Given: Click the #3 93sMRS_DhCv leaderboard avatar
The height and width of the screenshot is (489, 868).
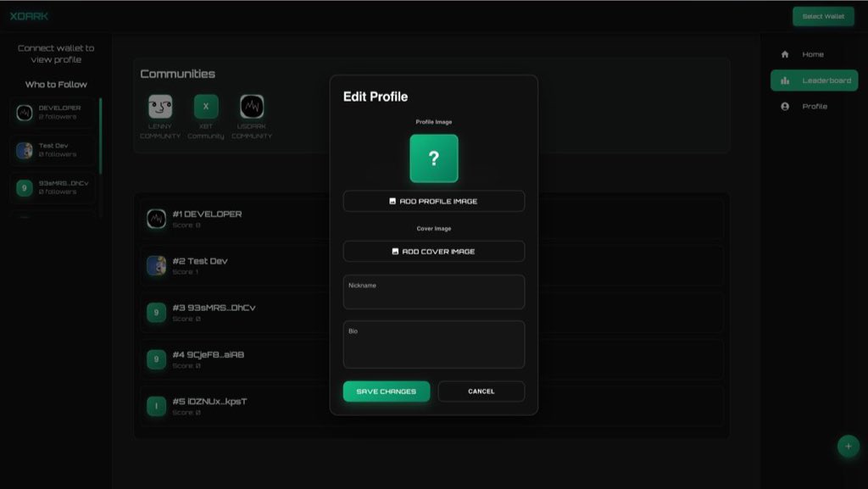Looking at the screenshot, I should tap(156, 313).
